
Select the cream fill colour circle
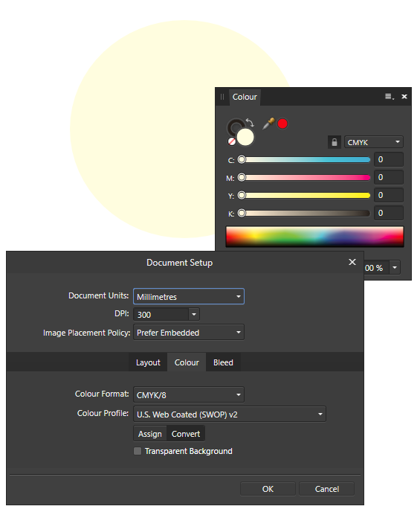245,137
